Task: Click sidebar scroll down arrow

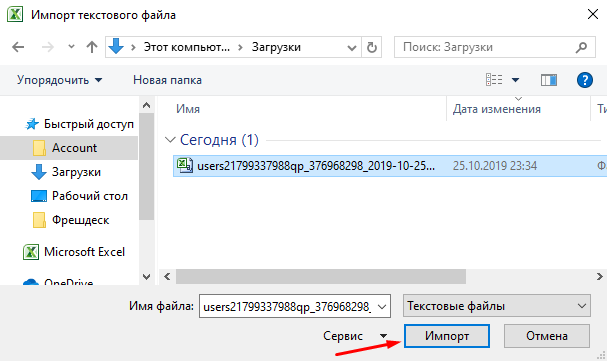Action: [x=146, y=277]
